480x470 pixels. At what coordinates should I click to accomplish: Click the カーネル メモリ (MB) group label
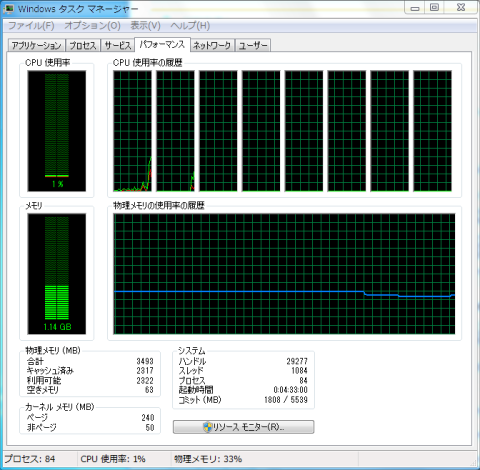[x=60, y=407]
